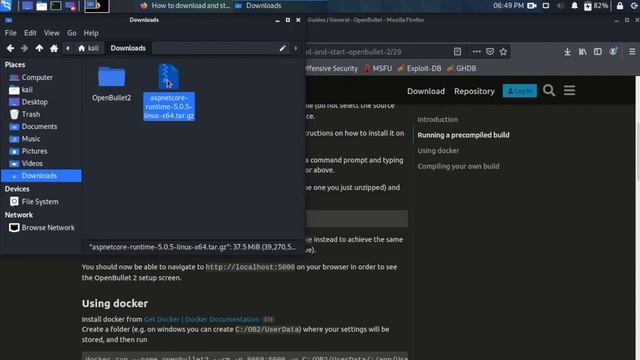Image resolution: width=640 pixels, height=360 pixels.
Task: Open the Kali applications menu icon
Action: 6,5
